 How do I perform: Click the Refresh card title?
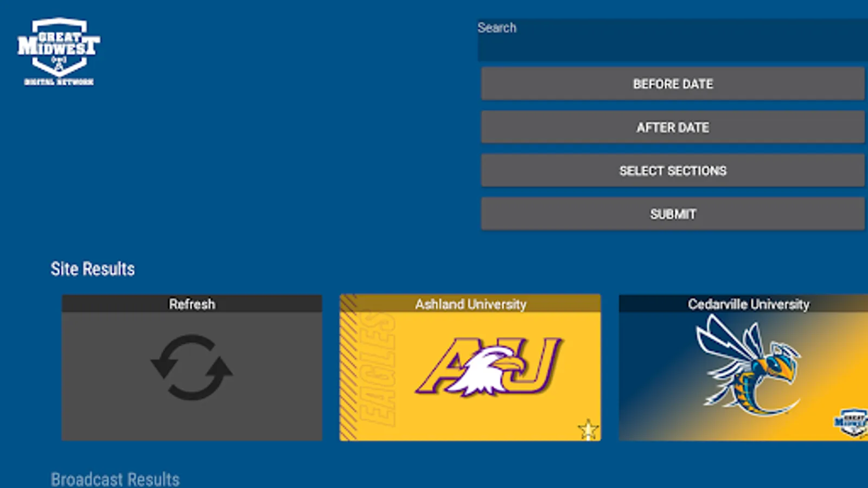tap(192, 304)
